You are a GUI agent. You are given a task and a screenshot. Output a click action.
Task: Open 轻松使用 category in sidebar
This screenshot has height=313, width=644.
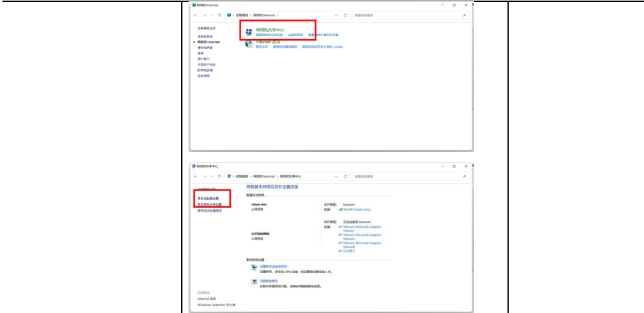(x=203, y=76)
